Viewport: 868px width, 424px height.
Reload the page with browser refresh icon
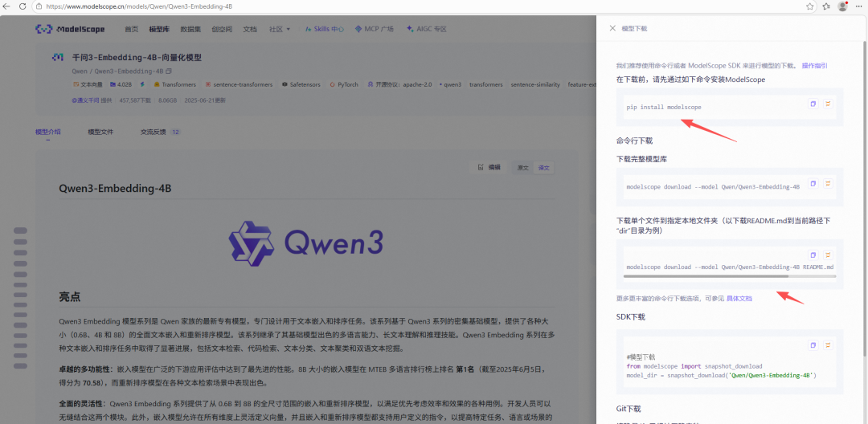[x=23, y=6]
